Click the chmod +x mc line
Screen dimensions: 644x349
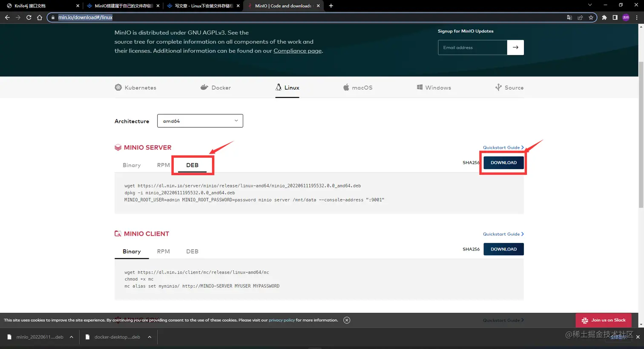(139, 279)
